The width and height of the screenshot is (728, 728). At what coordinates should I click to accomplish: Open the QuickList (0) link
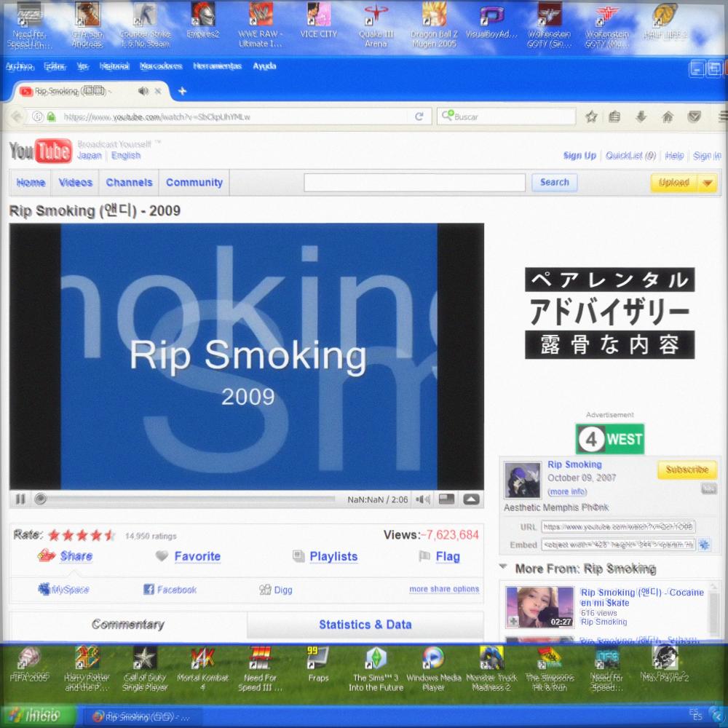[630, 156]
